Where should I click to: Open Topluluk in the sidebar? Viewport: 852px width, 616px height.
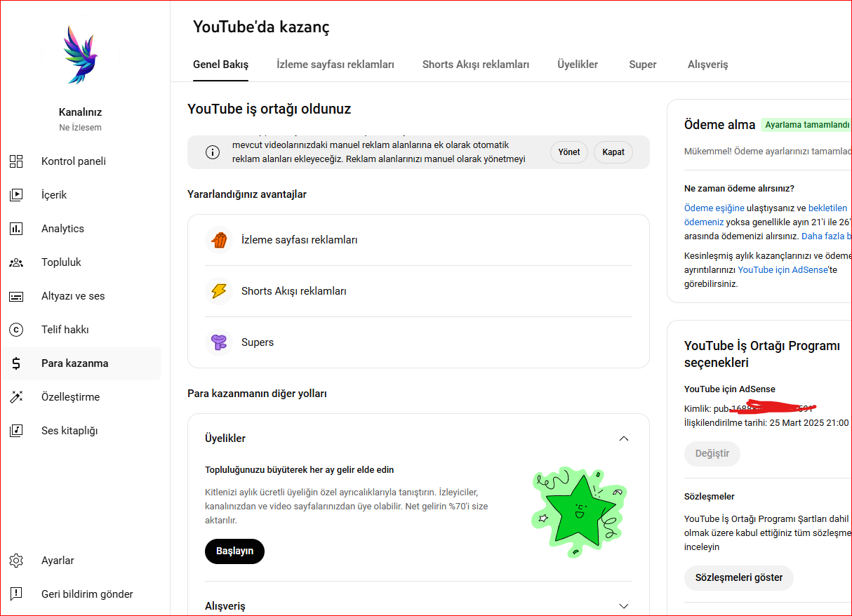(81, 262)
